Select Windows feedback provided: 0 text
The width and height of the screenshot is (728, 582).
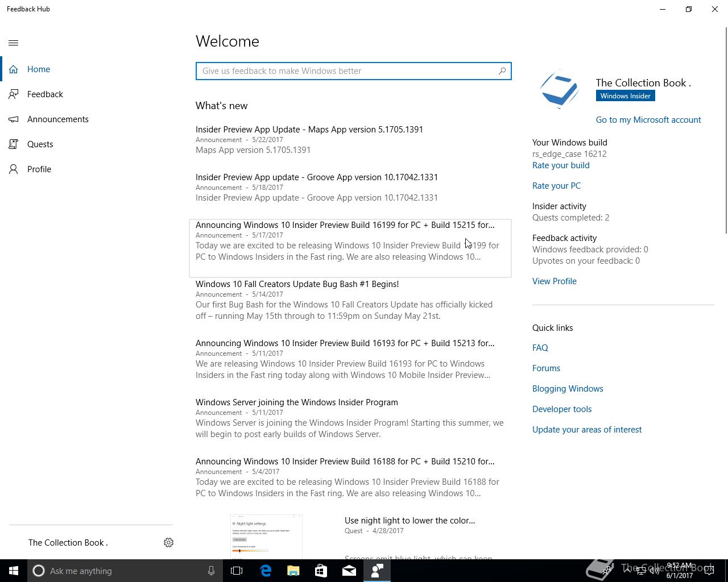tap(590, 250)
